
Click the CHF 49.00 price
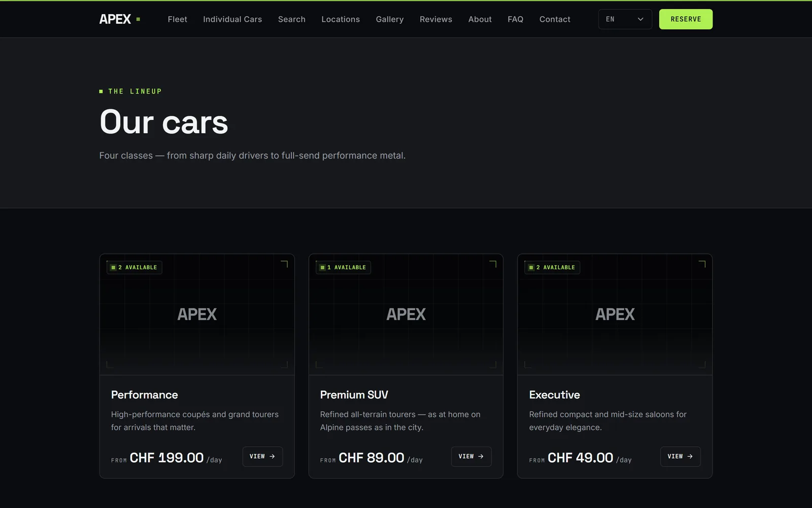(581, 458)
